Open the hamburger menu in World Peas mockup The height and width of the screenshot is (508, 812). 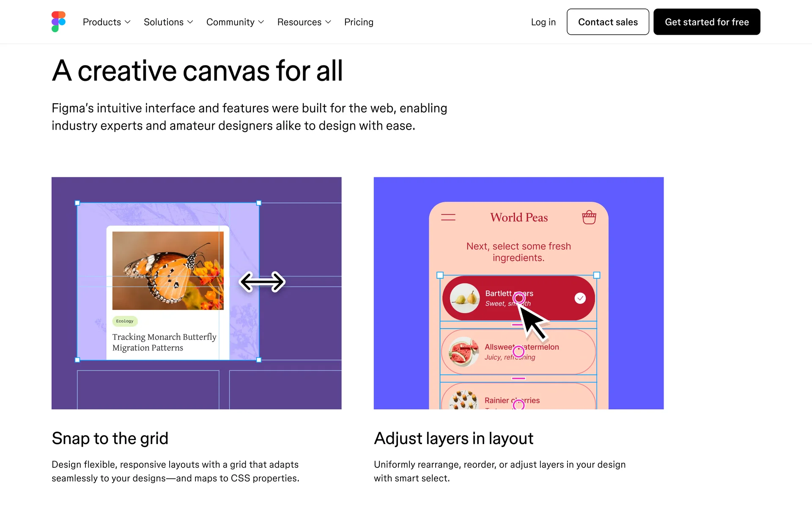[x=448, y=217]
